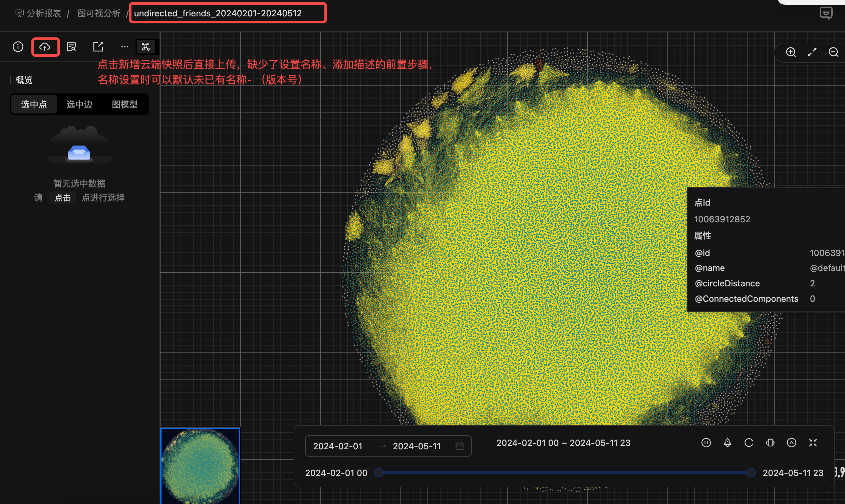Reset timeline with the refresh icon
Image resolution: width=845 pixels, height=504 pixels.
[749, 443]
